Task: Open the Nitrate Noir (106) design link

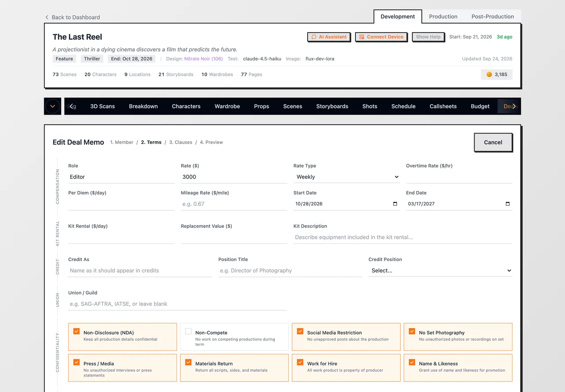Action: pos(203,59)
